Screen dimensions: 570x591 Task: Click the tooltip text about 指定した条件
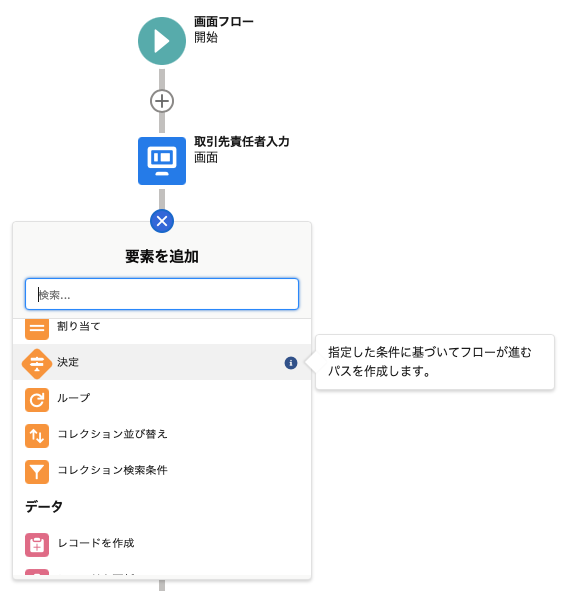[430, 362]
